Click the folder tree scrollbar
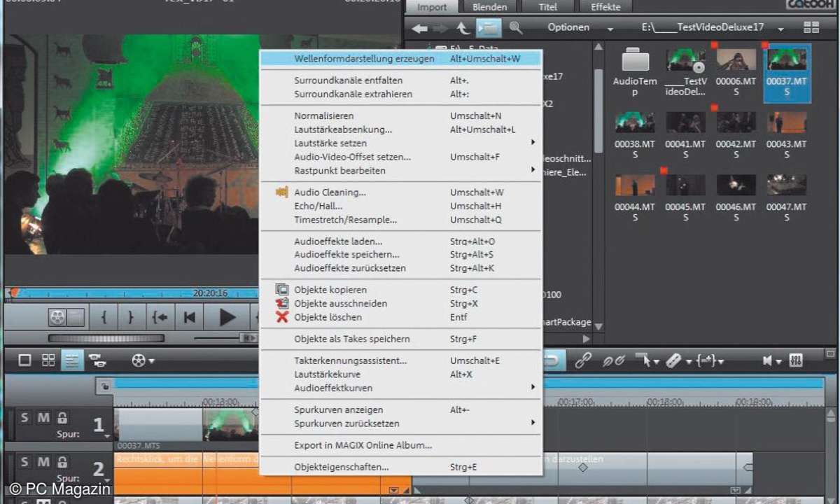 click(x=598, y=111)
